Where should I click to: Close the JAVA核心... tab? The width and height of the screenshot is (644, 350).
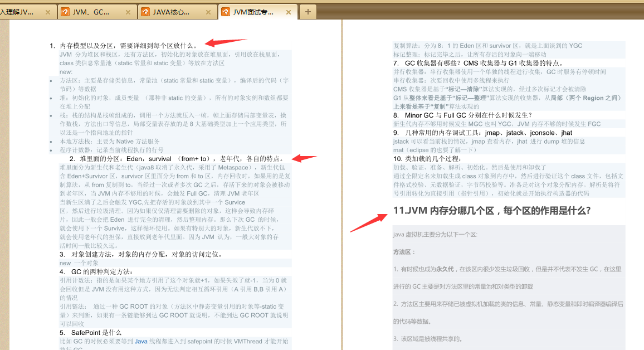coord(208,12)
